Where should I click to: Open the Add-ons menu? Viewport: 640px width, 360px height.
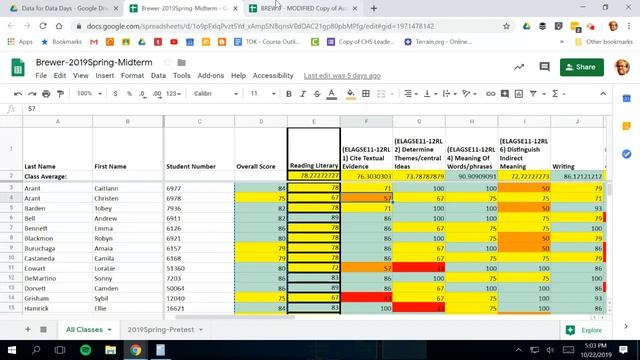pos(211,76)
